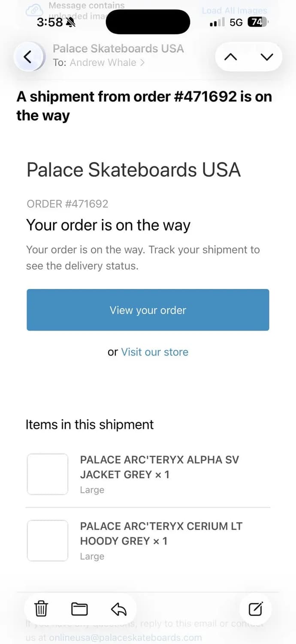This screenshot has width=296, height=644.
Task: Tap the Load All Images link
Action: [234, 10]
